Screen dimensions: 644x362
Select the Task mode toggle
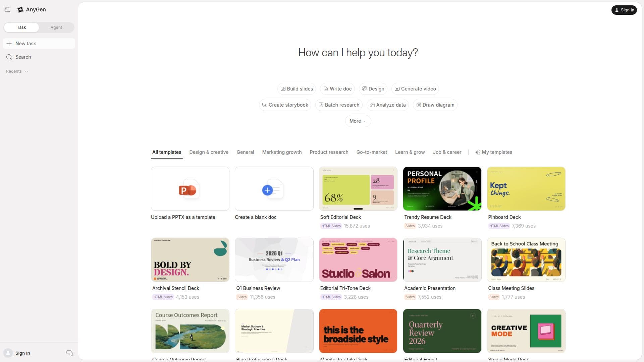(x=21, y=27)
